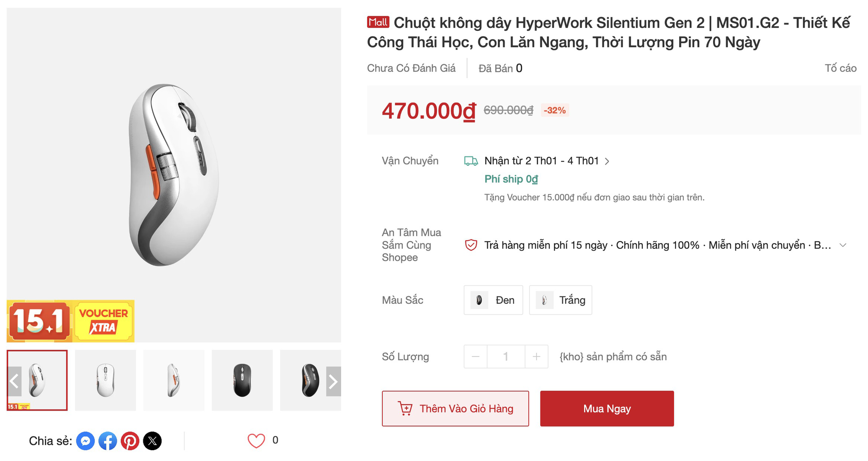The width and height of the screenshot is (868, 461).
Task: Click the heart favorite icon
Action: tap(256, 441)
